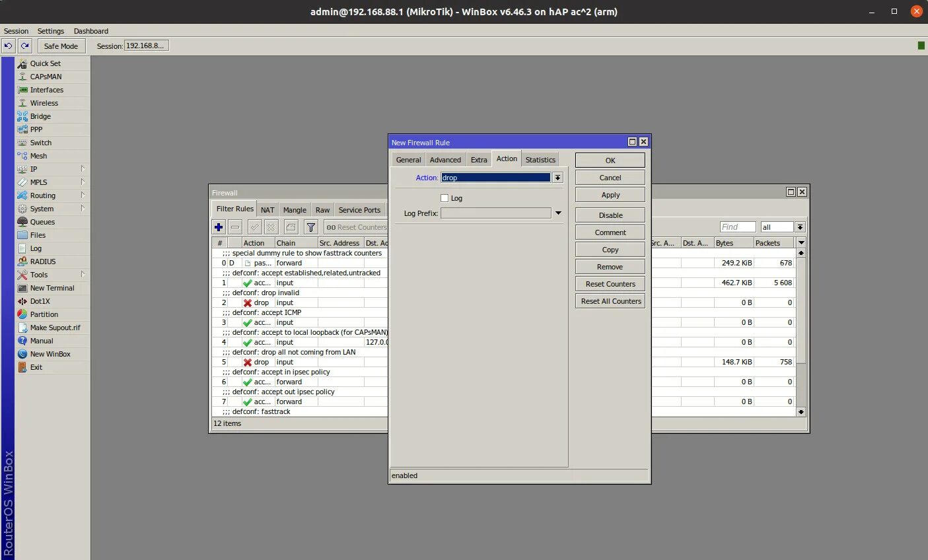
Task: Switch to Mangle tab in Firewall
Action: tap(295, 210)
